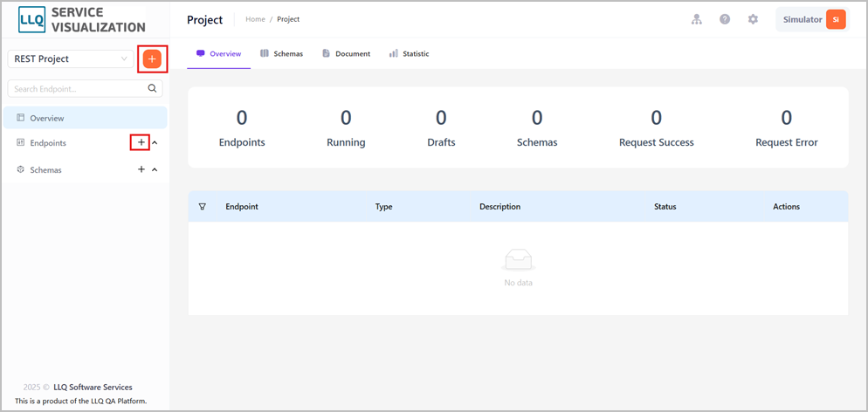This screenshot has width=868, height=412.
Task: Open the help question mark icon
Action: 725,19
